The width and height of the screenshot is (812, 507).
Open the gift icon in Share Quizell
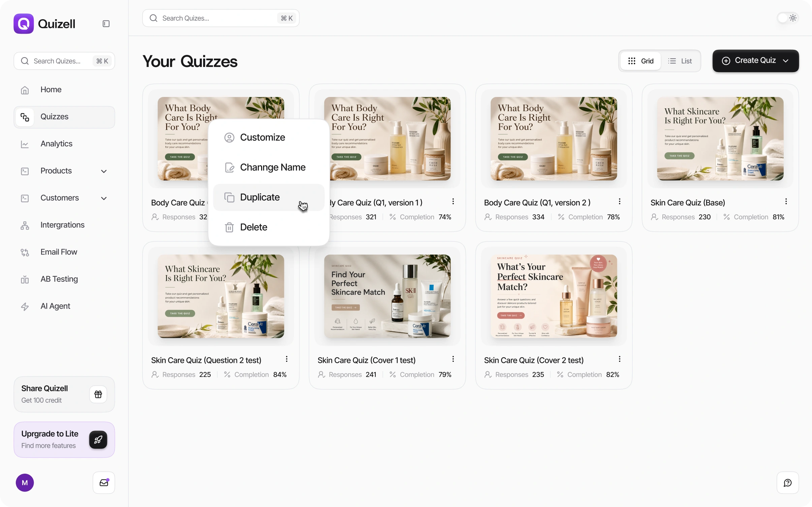[98, 394]
